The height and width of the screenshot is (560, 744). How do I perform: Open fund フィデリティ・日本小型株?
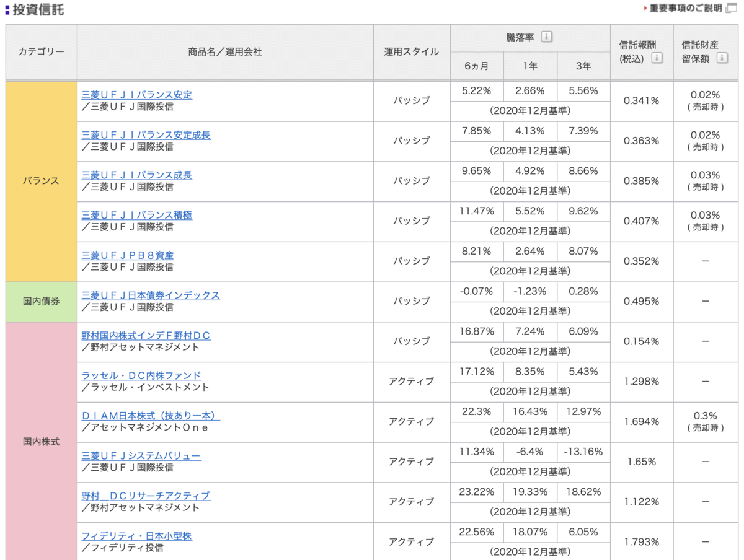pos(136,536)
